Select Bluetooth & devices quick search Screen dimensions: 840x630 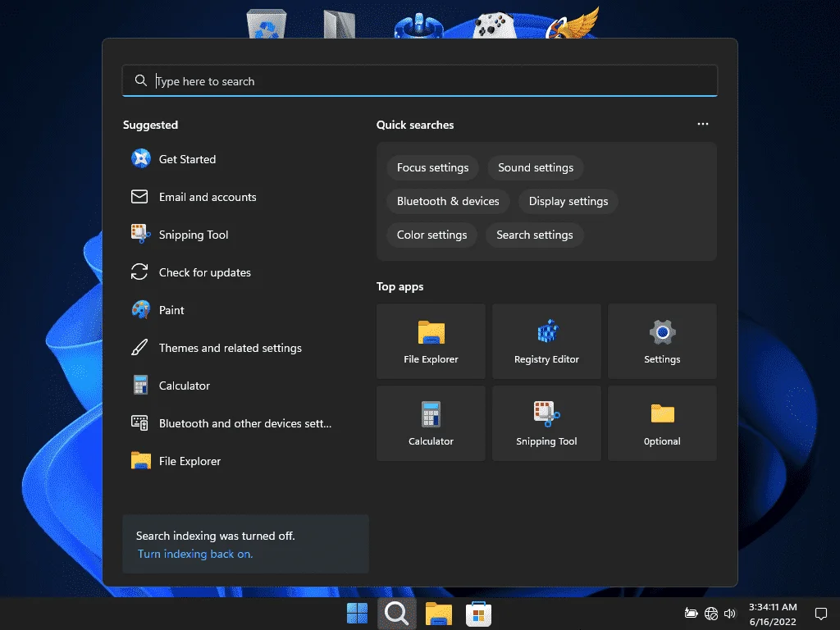[448, 202]
